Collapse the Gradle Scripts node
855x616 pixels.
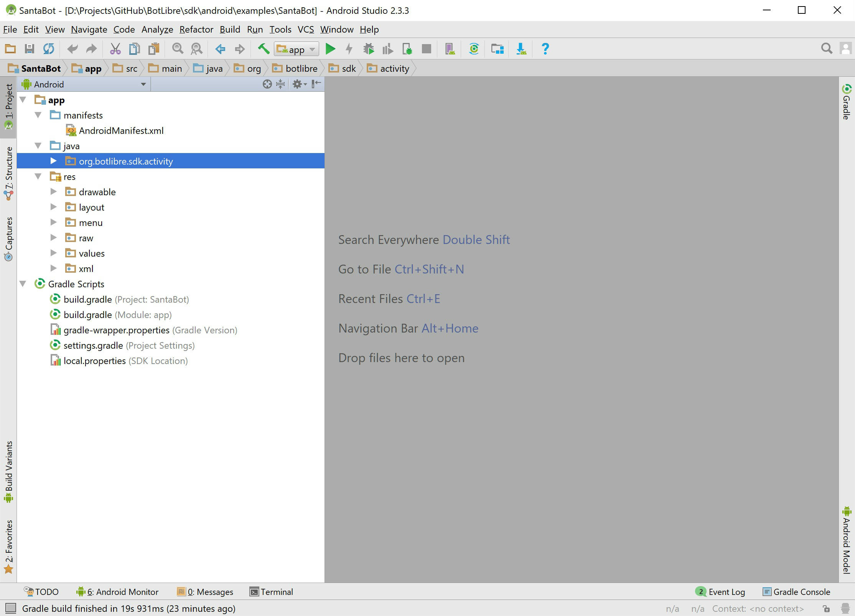[23, 284]
